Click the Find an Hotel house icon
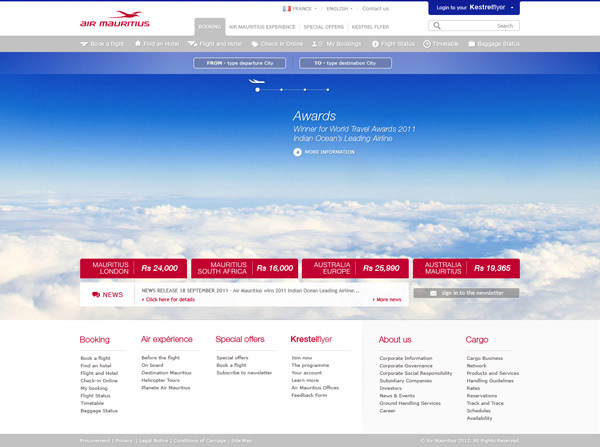 coord(138,44)
